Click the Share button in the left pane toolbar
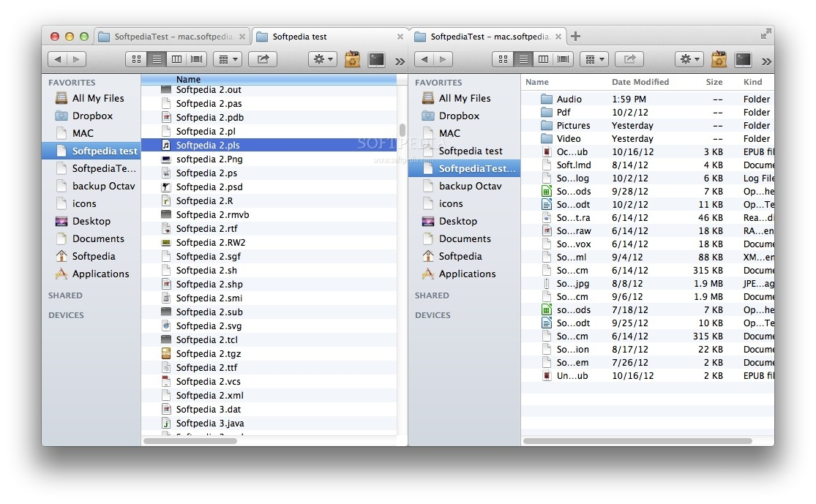Viewport: 816px width, 504px height. (x=263, y=59)
